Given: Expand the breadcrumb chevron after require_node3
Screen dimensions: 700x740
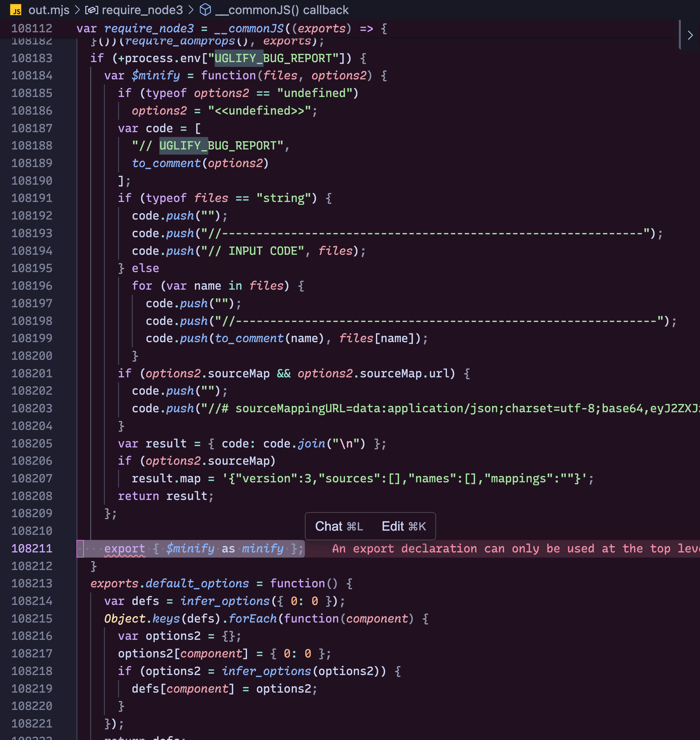Looking at the screenshot, I should (191, 10).
